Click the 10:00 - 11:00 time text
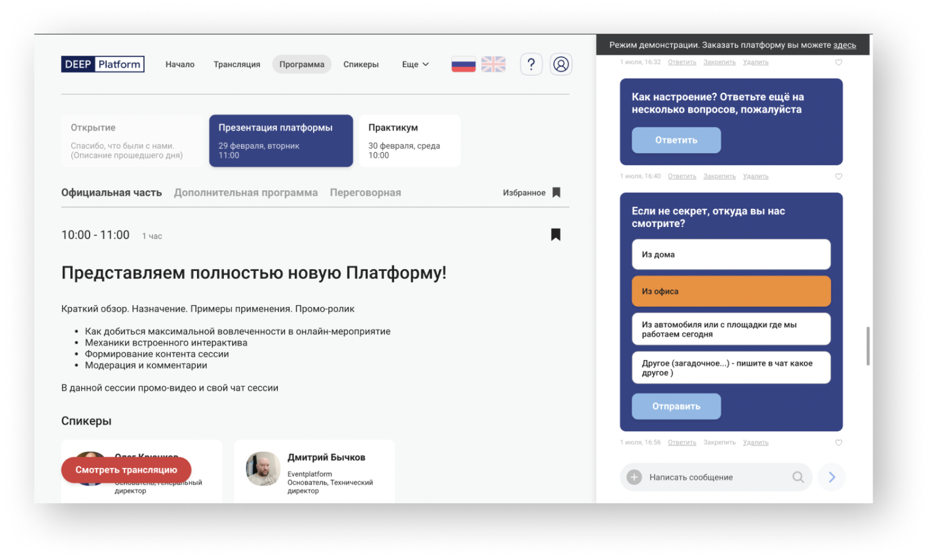930x560 pixels. pos(95,235)
